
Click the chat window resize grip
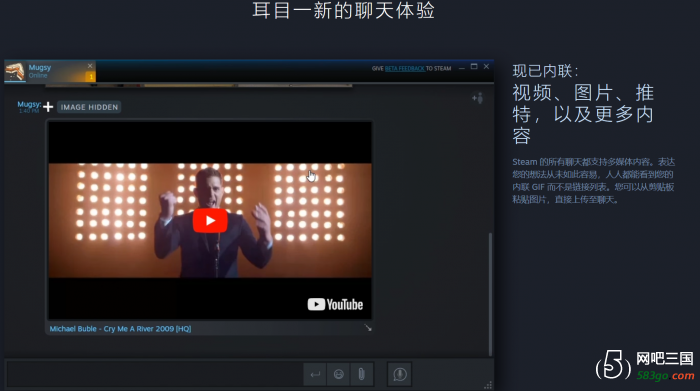(488, 385)
